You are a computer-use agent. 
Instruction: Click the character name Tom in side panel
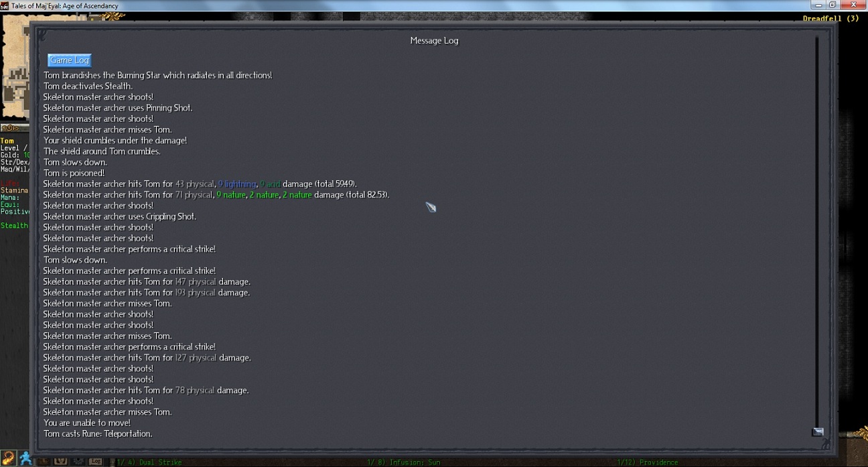click(7, 141)
